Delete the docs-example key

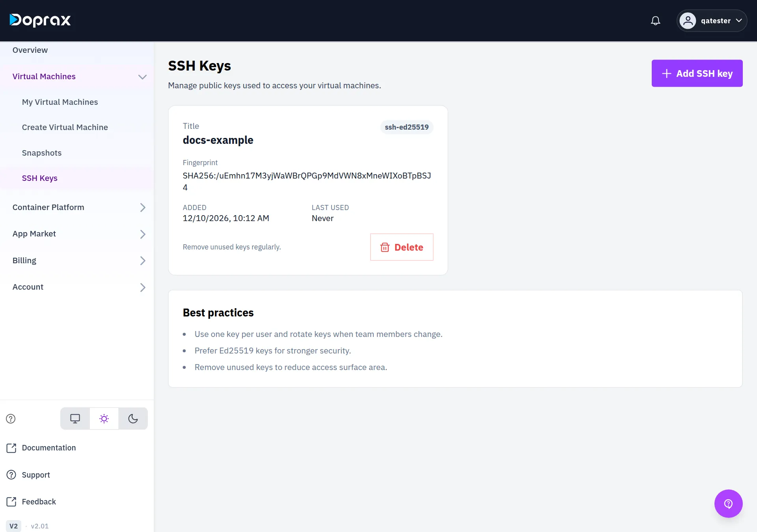[401, 247]
